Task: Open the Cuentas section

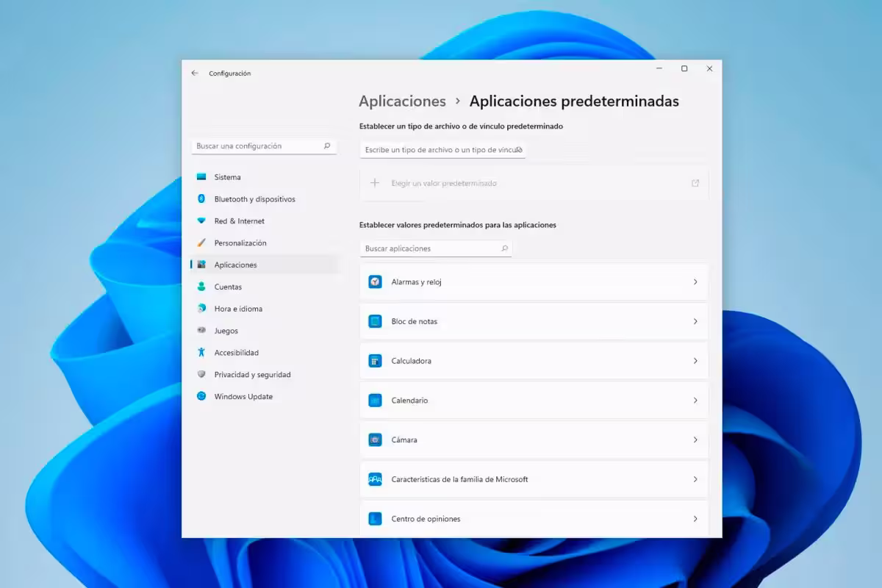Action: [265, 287]
